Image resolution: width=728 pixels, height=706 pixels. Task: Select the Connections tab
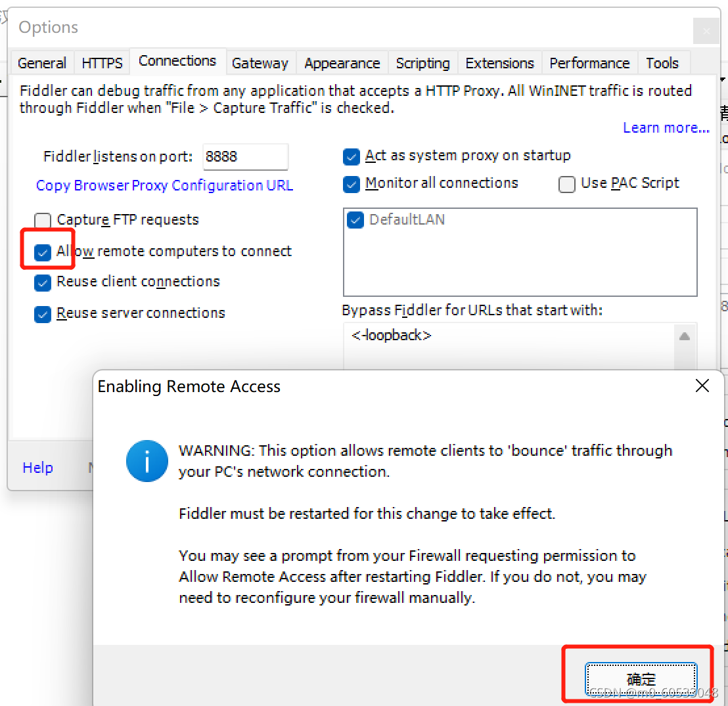[177, 61]
